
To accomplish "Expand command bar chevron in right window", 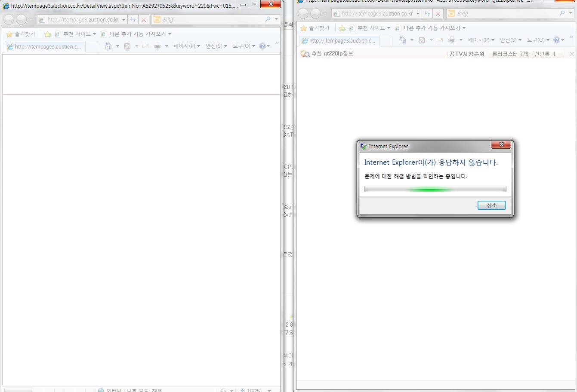I will pyautogui.click(x=571, y=37).
